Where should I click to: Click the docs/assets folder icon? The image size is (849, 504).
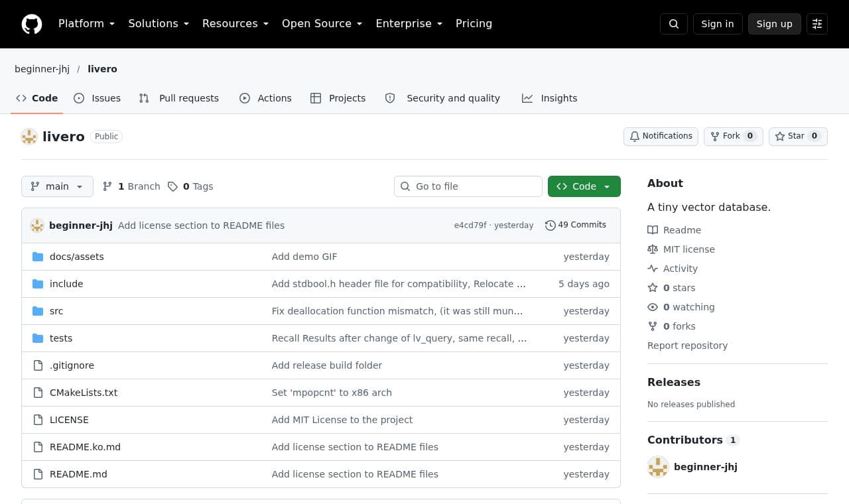click(38, 257)
